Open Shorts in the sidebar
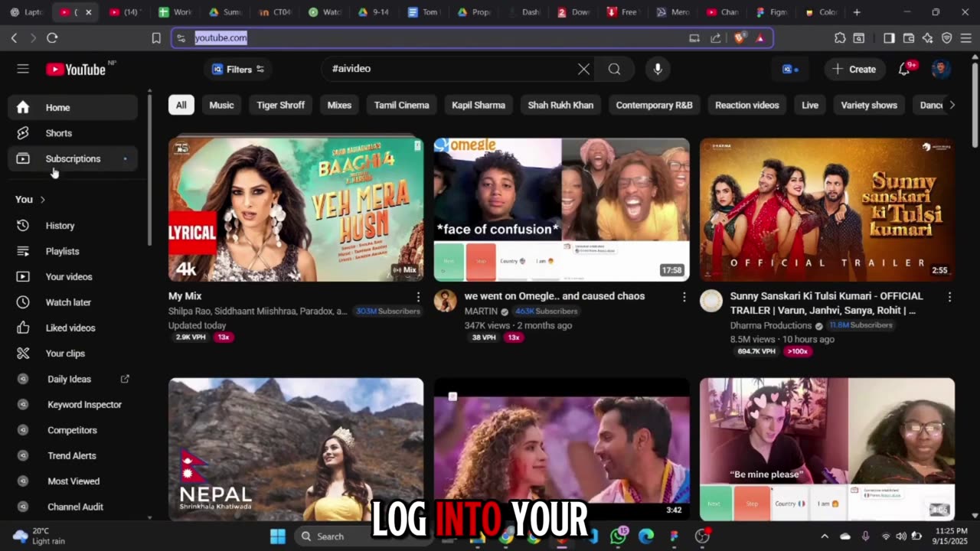The height and width of the screenshot is (551, 980). tap(73, 133)
